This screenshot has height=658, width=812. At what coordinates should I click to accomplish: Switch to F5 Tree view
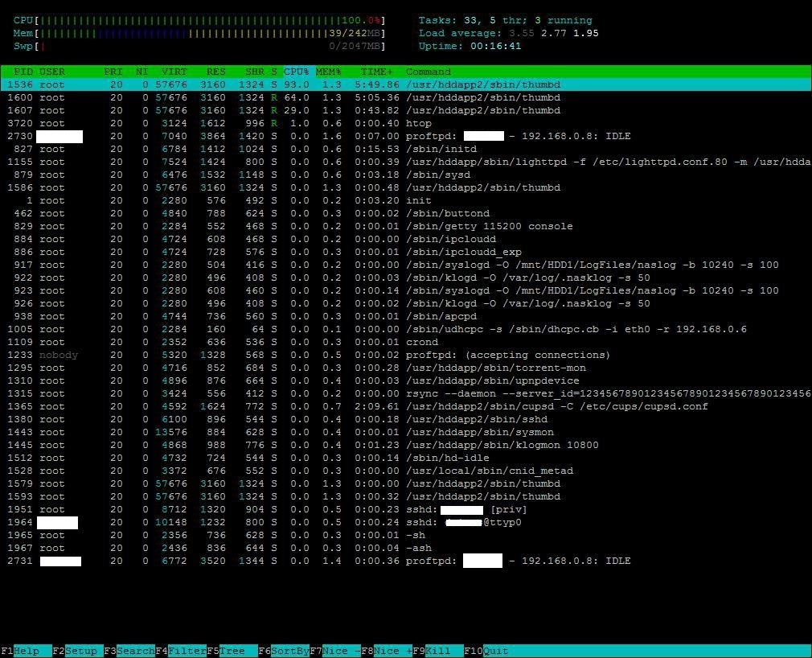(x=232, y=651)
